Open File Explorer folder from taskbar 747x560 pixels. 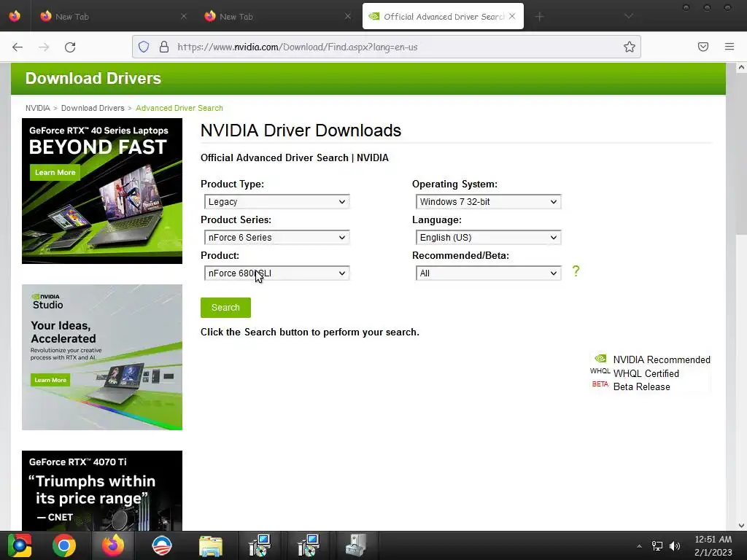[x=211, y=546]
